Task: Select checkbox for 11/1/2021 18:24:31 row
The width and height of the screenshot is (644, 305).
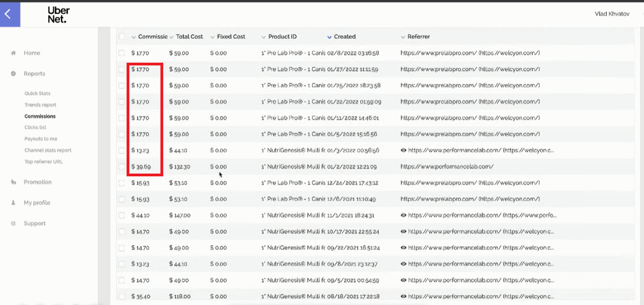Action: (x=122, y=215)
